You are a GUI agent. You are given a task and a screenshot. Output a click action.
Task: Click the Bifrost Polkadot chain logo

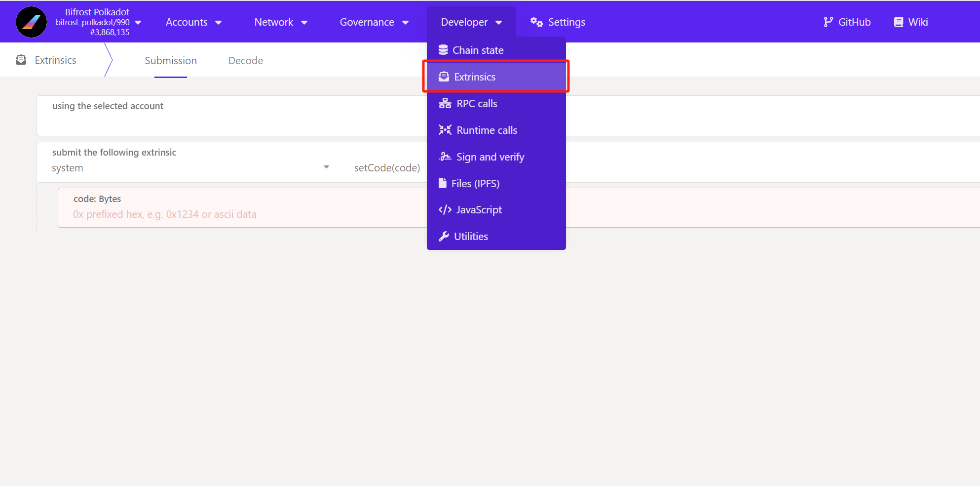coord(31,22)
